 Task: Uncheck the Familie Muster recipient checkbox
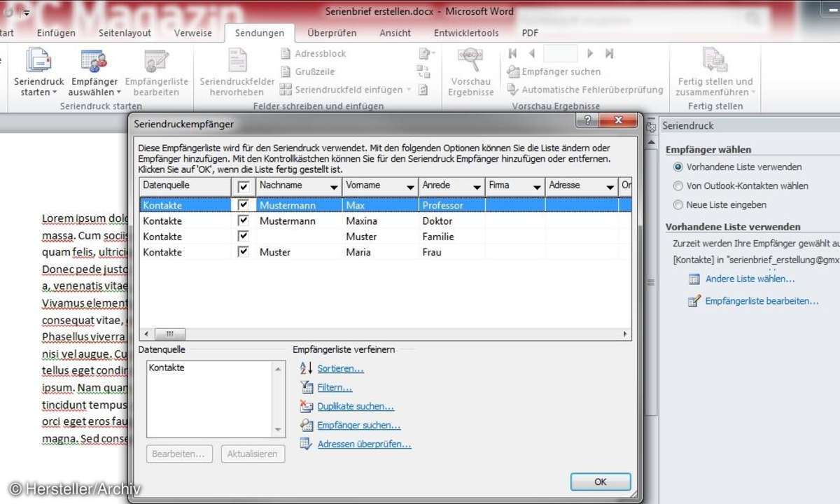243,236
